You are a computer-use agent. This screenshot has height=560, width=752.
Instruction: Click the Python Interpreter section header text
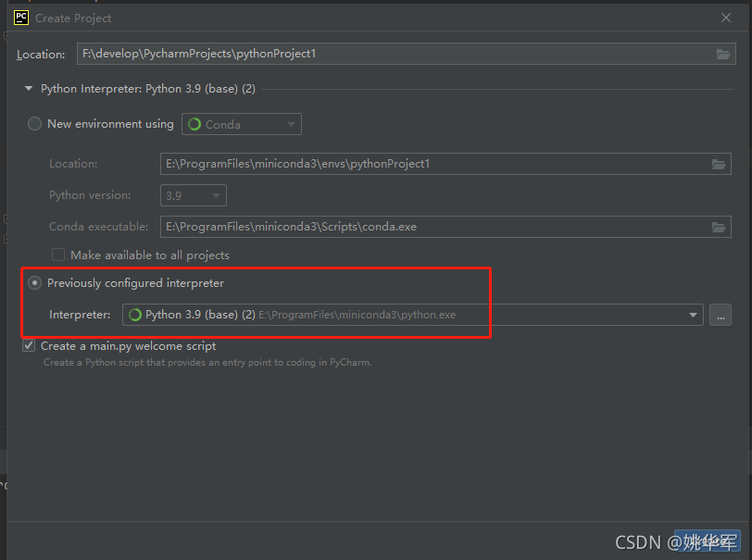click(148, 89)
